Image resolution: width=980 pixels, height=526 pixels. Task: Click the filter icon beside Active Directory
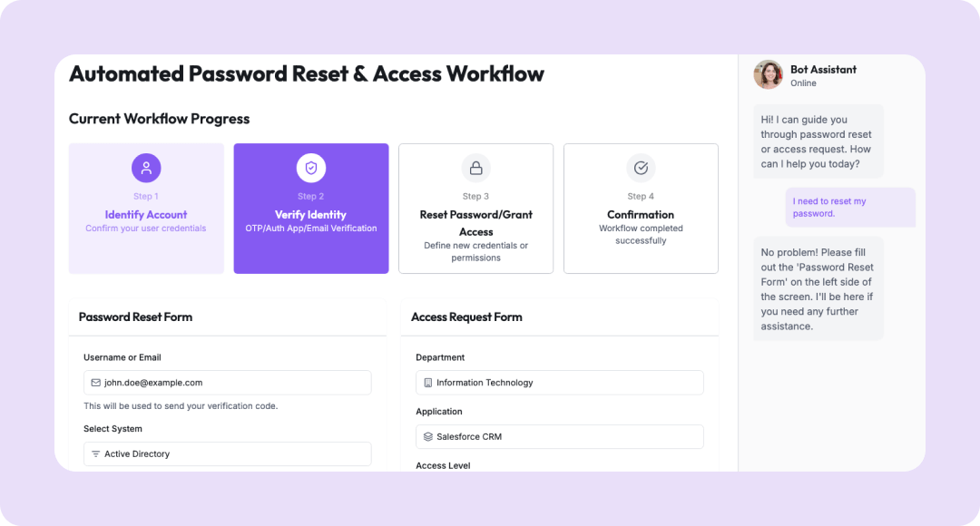click(95, 453)
